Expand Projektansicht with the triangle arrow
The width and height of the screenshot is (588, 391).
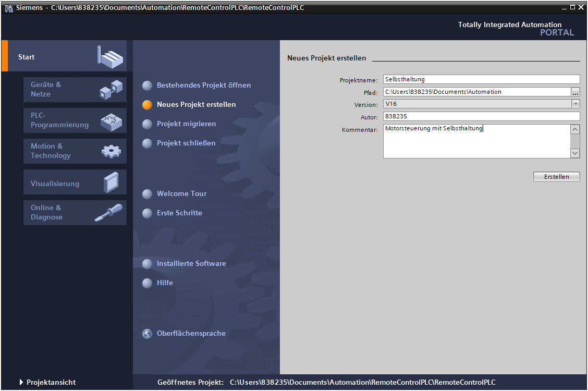tap(21, 382)
